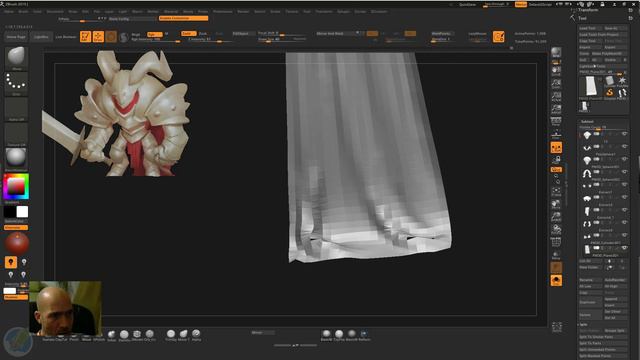The height and width of the screenshot is (360, 640).
Task: Open the Alpha Off selector
Action: 16,109
